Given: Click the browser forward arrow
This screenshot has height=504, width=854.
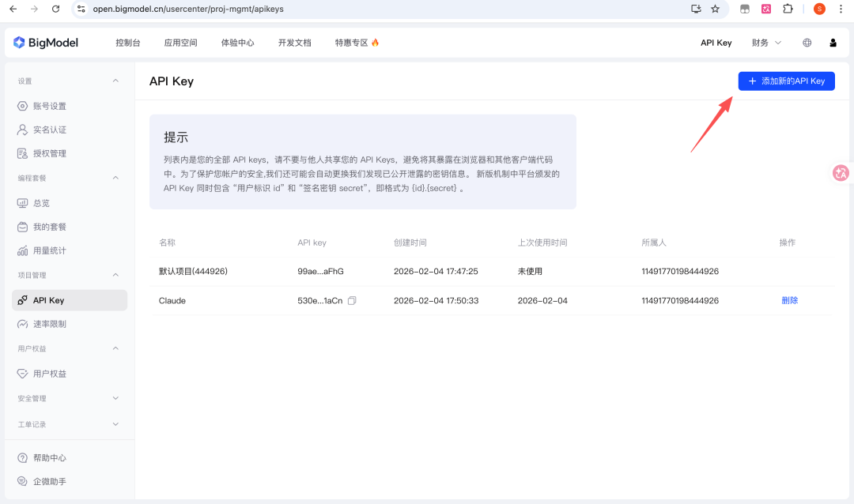Looking at the screenshot, I should (34, 9).
